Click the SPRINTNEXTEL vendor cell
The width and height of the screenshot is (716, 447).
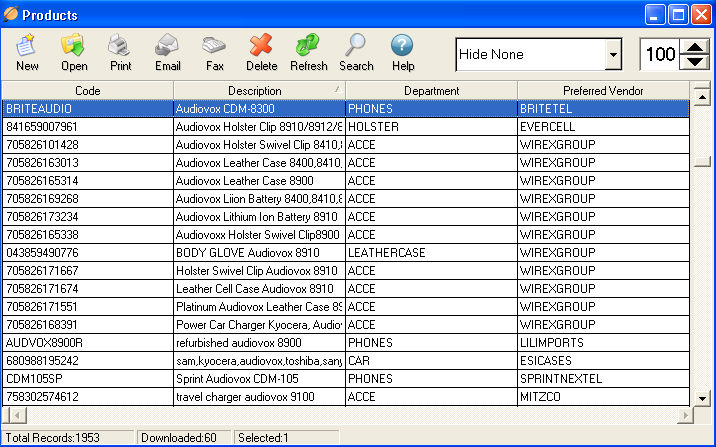[x=603, y=379]
